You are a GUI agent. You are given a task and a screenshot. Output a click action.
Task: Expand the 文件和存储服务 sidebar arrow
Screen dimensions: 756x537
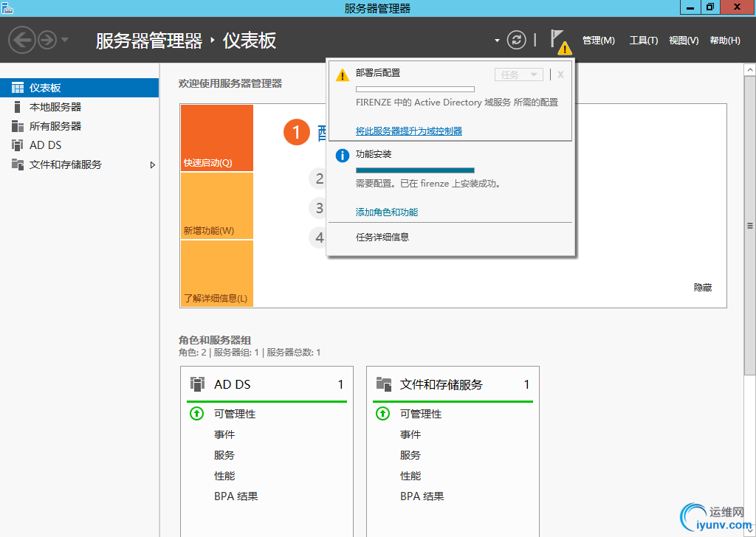[153, 164]
